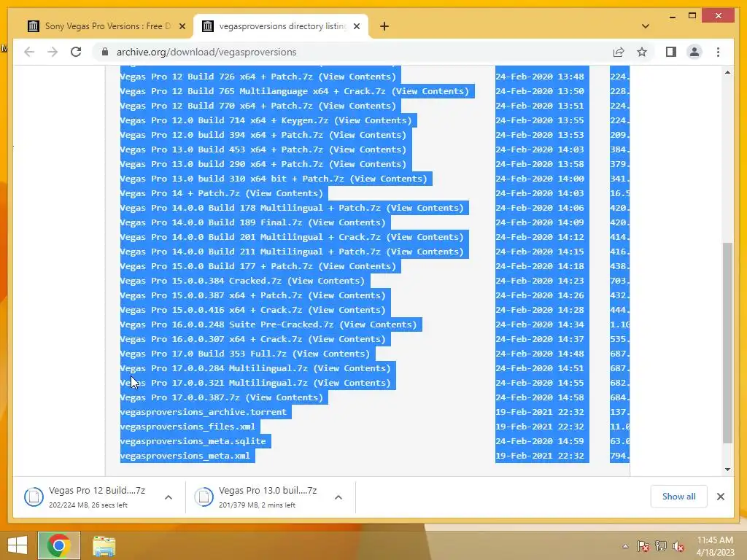The image size is (747, 560).
Task: Click Chrome icon in taskbar
Action: (x=59, y=545)
